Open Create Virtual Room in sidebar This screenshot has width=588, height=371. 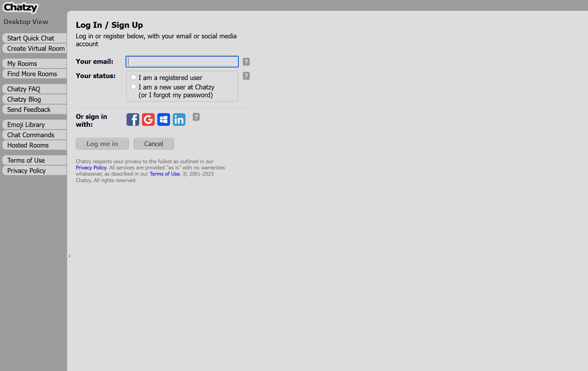click(x=35, y=48)
